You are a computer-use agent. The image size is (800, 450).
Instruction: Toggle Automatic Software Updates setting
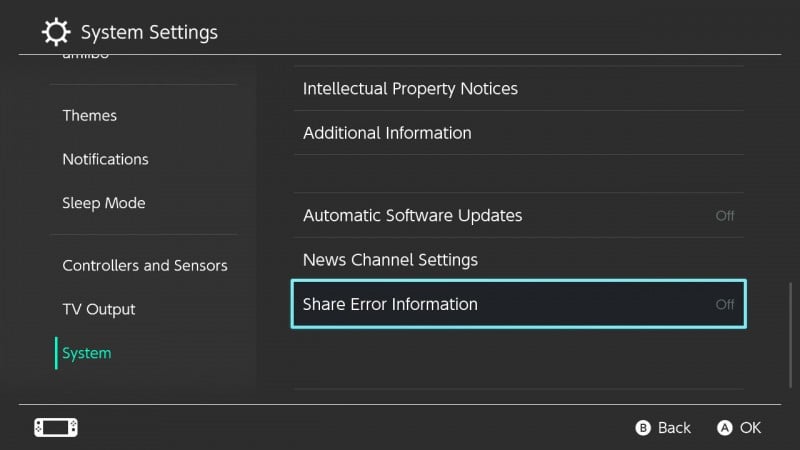[518, 215]
